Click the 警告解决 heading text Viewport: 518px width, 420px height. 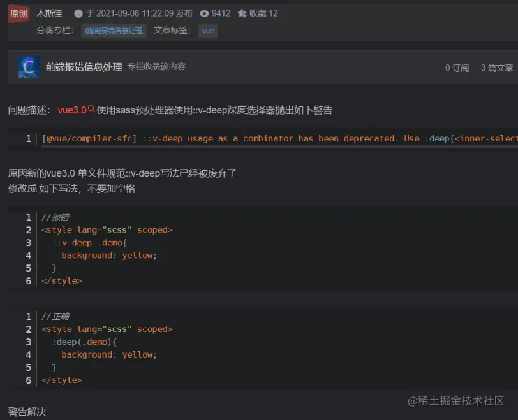pos(27,412)
